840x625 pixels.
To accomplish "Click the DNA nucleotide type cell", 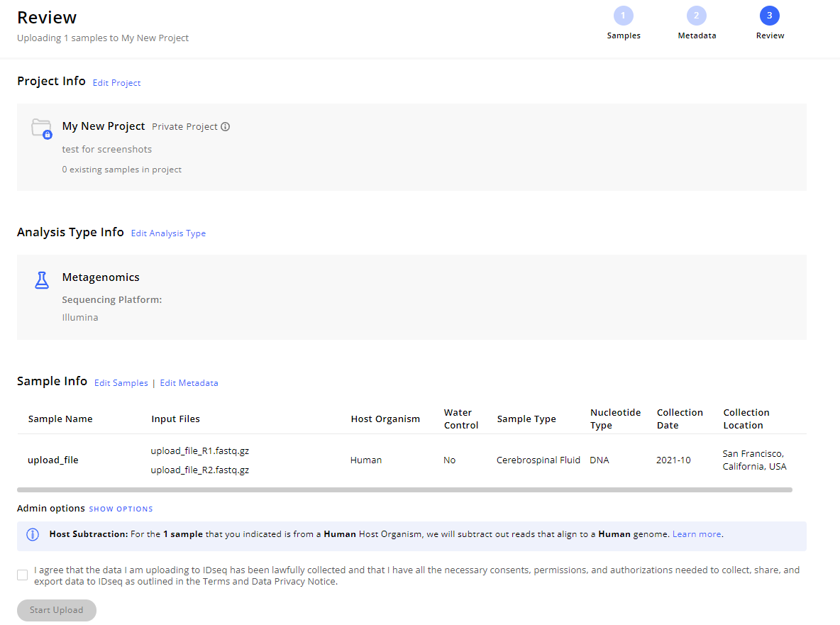I will tap(599, 460).
